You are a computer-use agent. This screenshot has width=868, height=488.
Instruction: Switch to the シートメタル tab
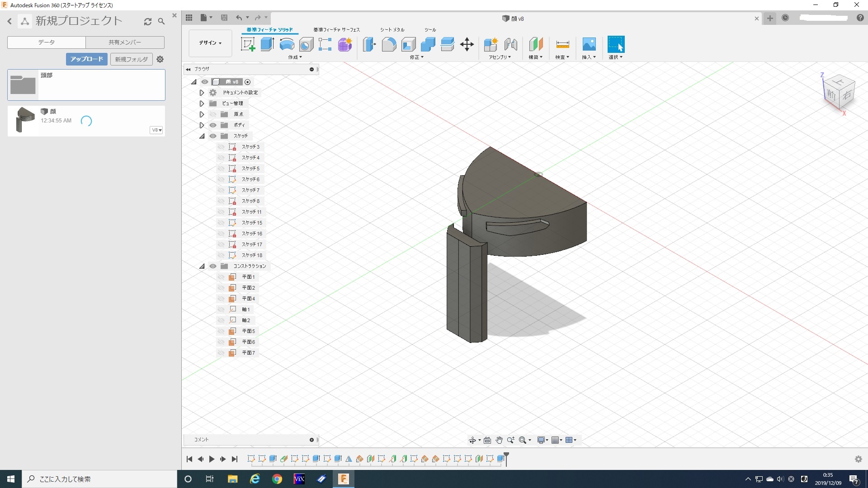[x=392, y=30]
